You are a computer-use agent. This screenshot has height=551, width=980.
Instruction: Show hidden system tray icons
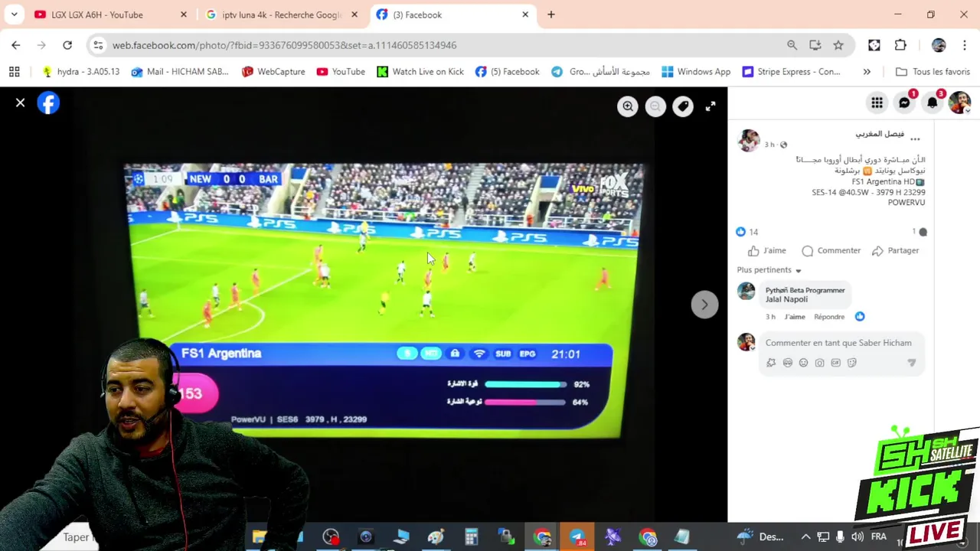(805, 537)
